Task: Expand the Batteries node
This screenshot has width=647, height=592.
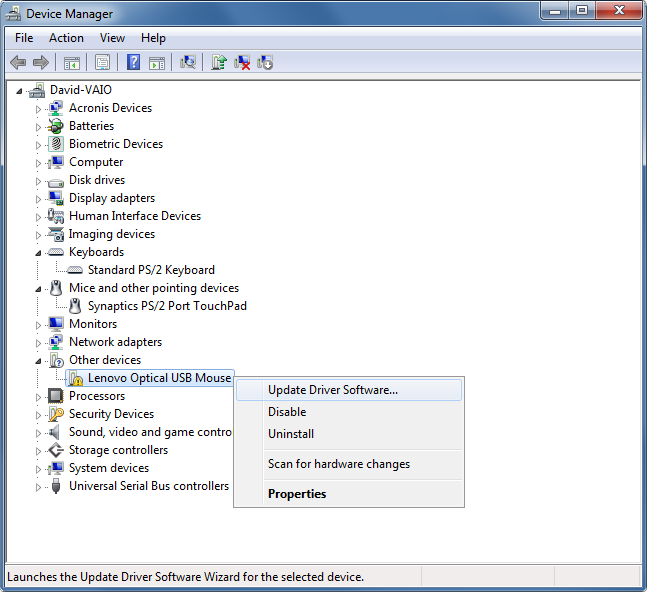Action: click(x=38, y=127)
